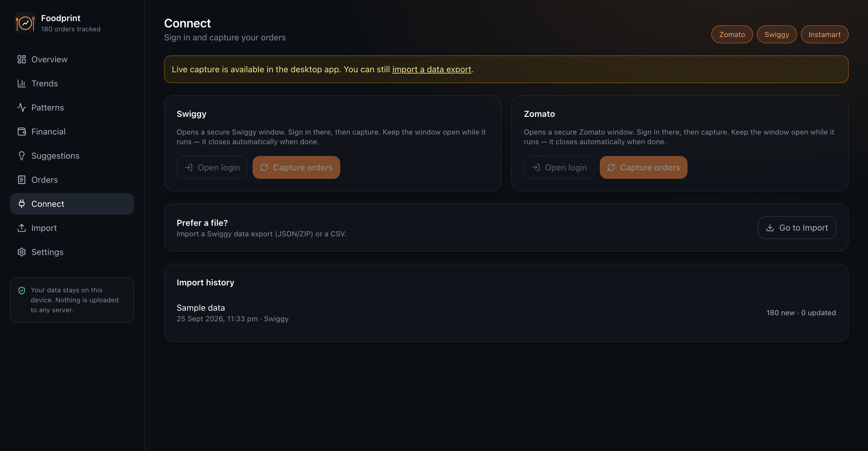Click the Foodprint logo icon

click(x=25, y=23)
